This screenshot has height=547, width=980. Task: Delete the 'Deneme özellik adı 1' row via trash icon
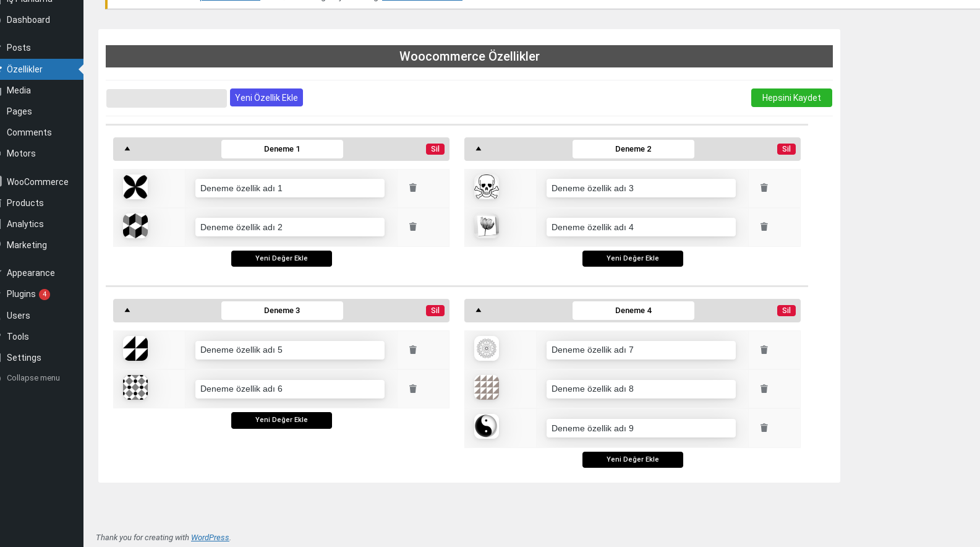[413, 187]
